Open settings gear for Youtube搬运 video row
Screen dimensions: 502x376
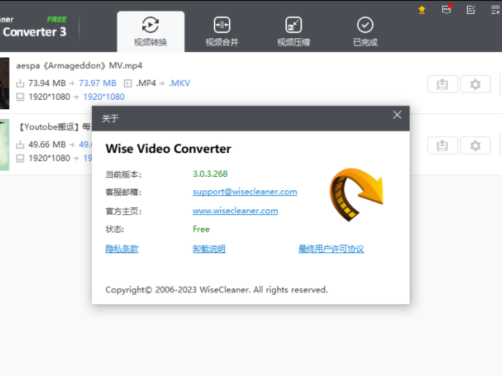point(475,145)
